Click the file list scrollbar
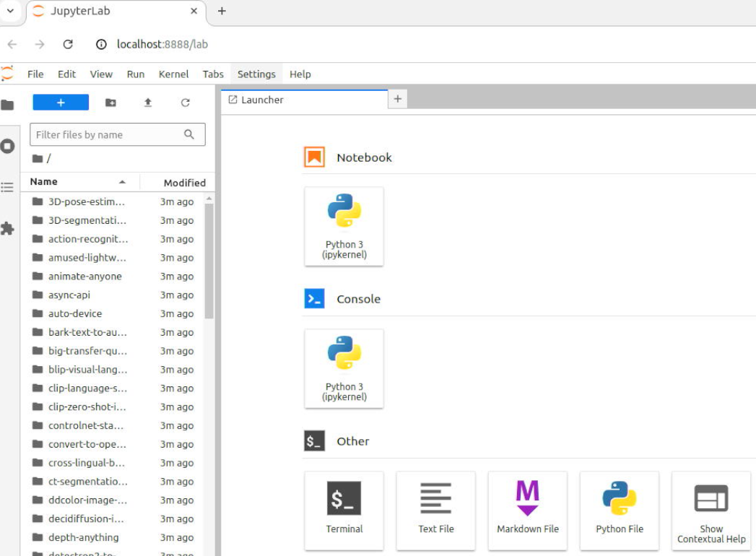Screen dimensions: 756x556 209,261
